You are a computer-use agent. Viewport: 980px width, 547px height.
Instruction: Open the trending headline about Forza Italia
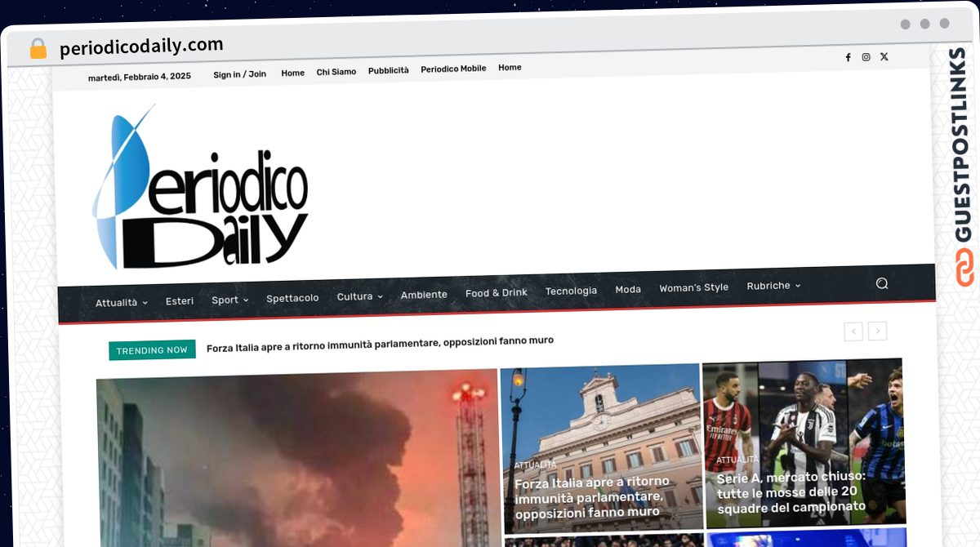point(380,344)
